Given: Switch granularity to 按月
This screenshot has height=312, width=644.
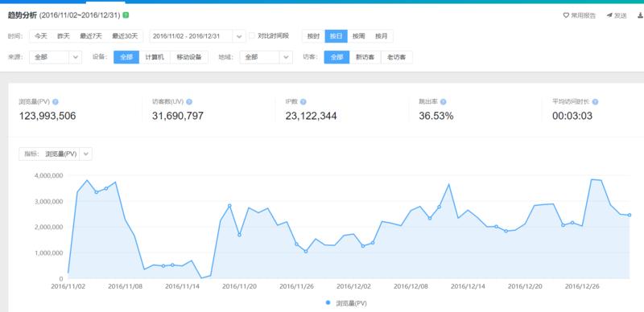Looking at the screenshot, I should [381, 36].
